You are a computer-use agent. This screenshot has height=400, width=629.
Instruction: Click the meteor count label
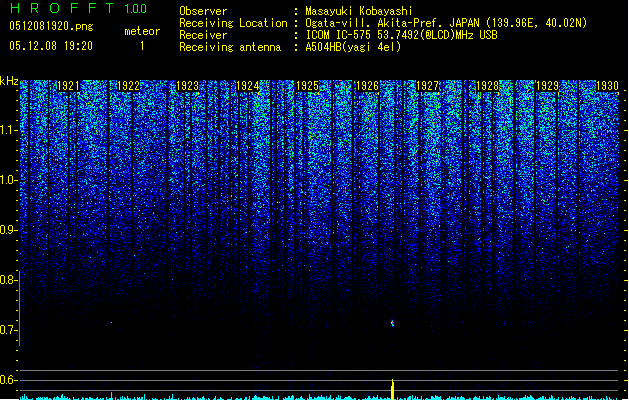[142, 31]
